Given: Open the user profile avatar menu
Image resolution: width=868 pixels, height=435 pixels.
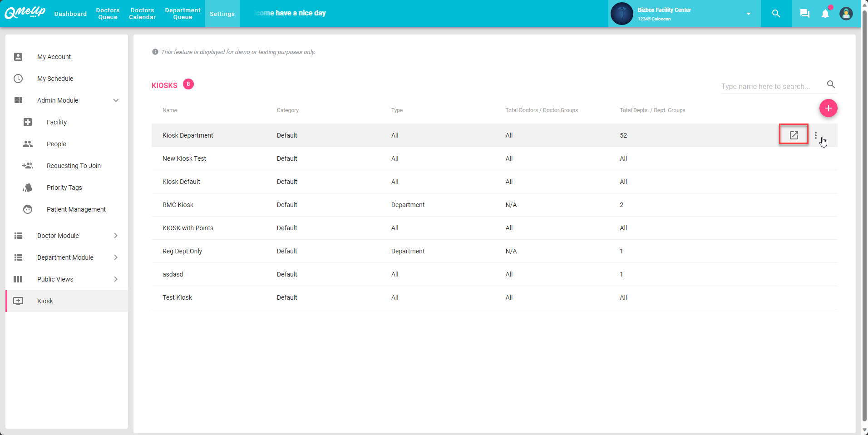Looking at the screenshot, I should (846, 14).
